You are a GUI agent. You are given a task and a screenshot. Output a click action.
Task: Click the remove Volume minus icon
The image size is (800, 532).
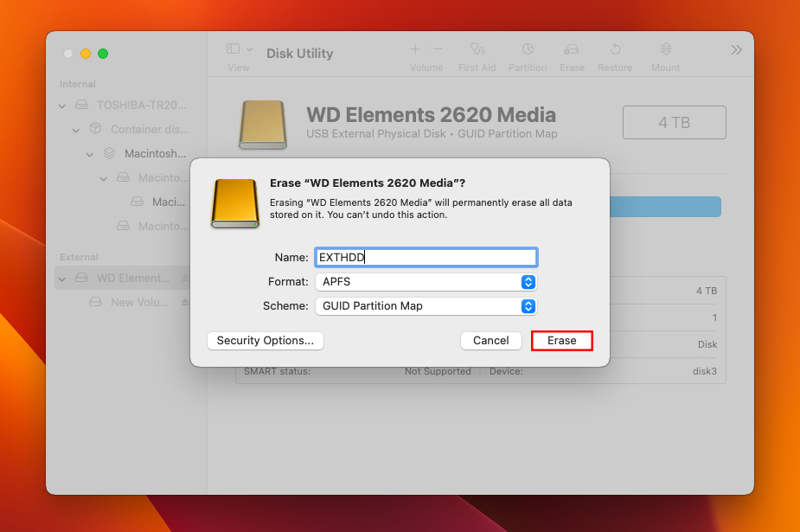pos(438,49)
